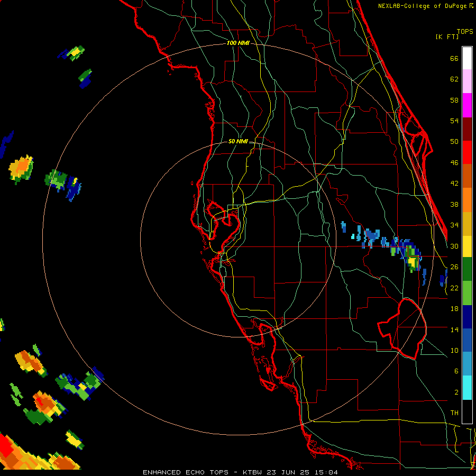Viewport: 476px width, 476px height.
Task: Click the "38" legend value
Action: [454, 204]
